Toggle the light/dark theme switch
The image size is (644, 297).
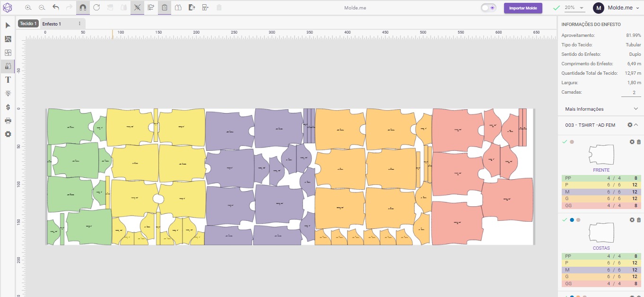488,8
